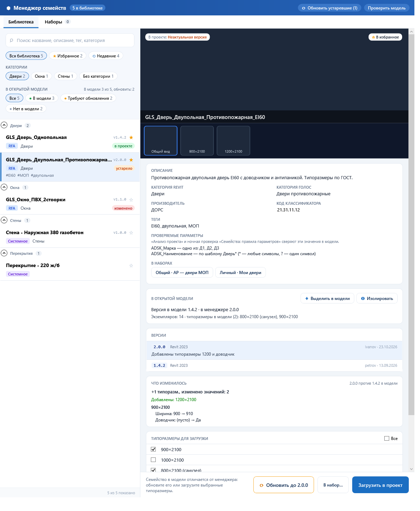Focus the library search field
The image size is (420, 511).
click(70, 40)
